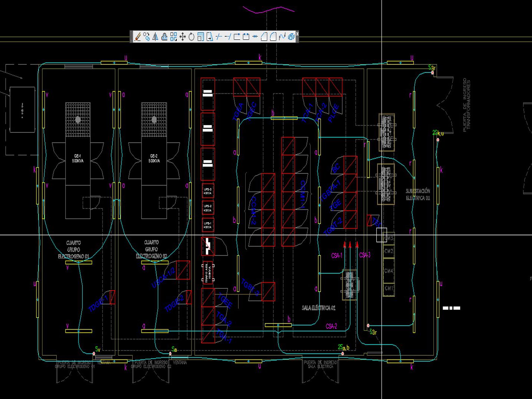Pick the Offset tool
Screen dimensions: 532x399
(164, 37)
